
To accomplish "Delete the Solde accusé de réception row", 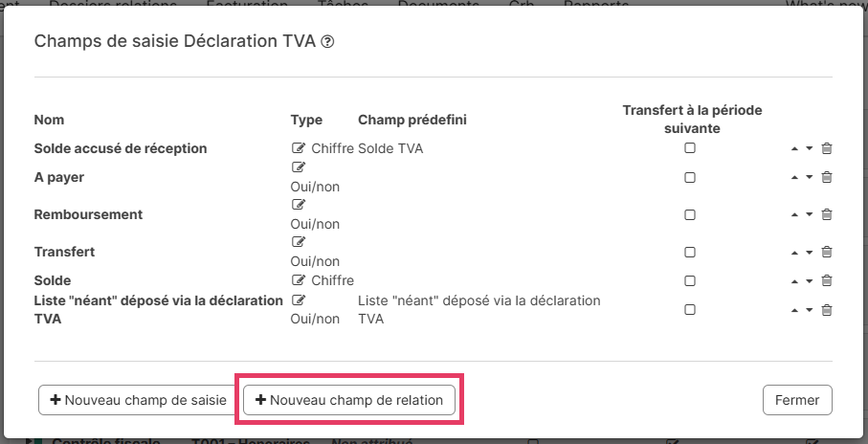I will click(827, 148).
